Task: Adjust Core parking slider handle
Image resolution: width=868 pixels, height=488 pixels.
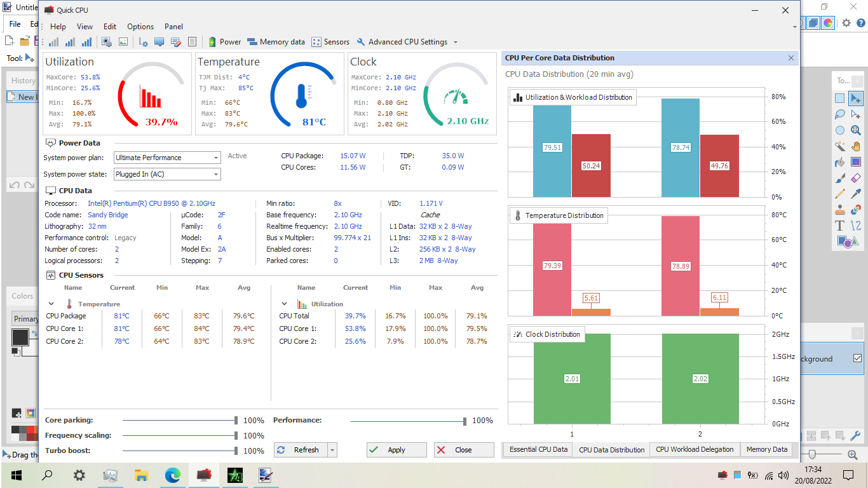Action: (x=236, y=421)
